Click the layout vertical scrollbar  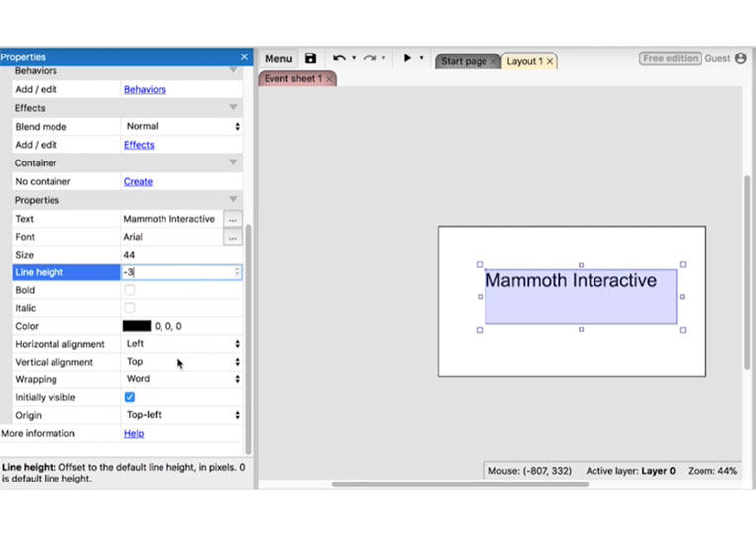pos(747,272)
